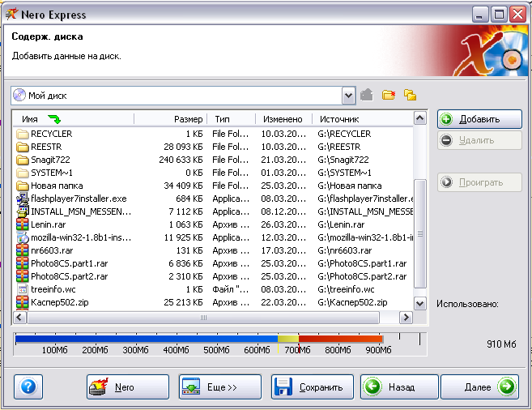Click the flashplayer7installer.exe file icon

pos(23,199)
